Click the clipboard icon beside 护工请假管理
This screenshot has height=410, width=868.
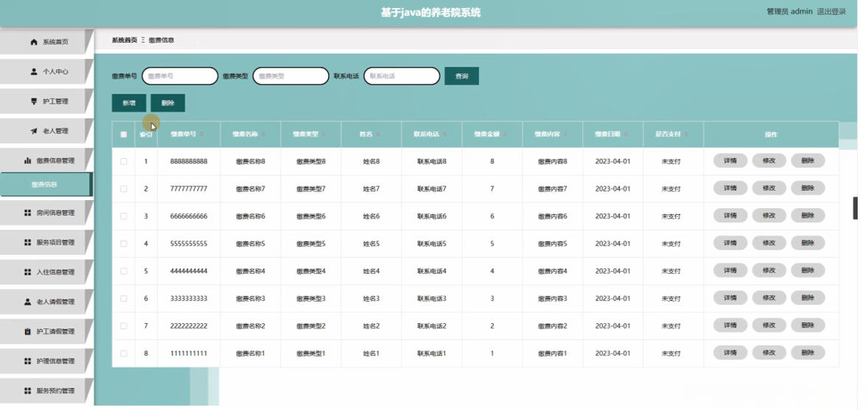[28, 331]
